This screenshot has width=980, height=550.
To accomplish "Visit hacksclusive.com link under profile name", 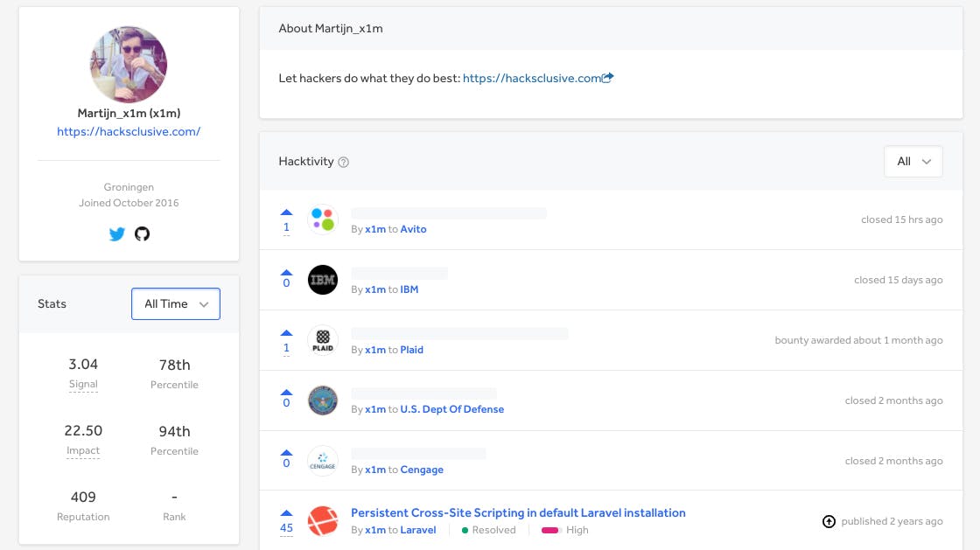I will pos(129,132).
